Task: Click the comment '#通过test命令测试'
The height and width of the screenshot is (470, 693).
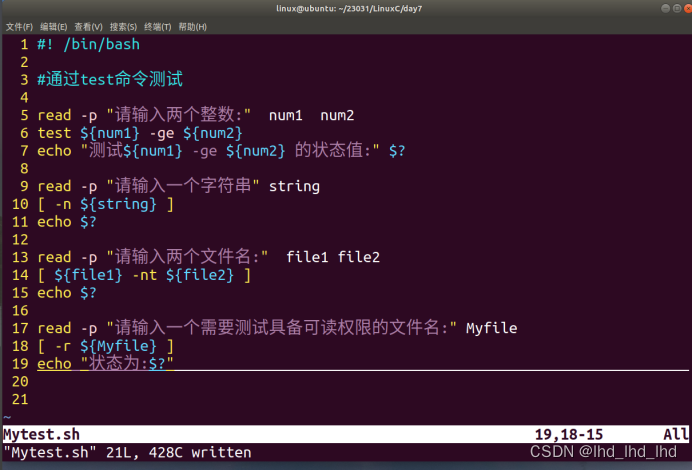Action: click(110, 80)
